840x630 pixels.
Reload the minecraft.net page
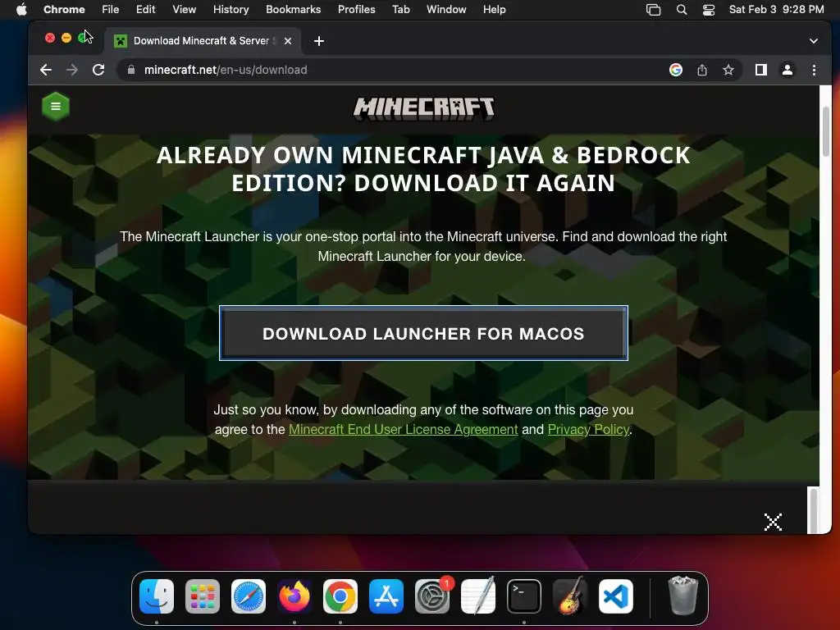tap(98, 70)
